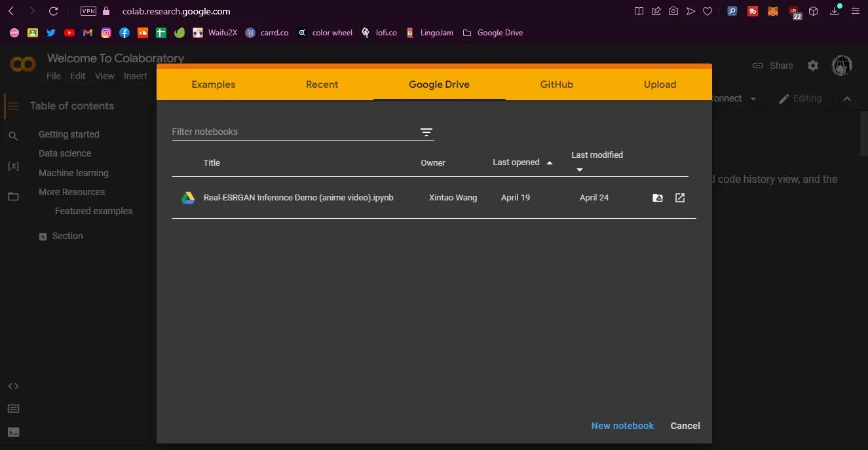Add page to bookmarks heart icon
Screen dimensions: 868x450
pyautogui.click(x=708, y=11)
